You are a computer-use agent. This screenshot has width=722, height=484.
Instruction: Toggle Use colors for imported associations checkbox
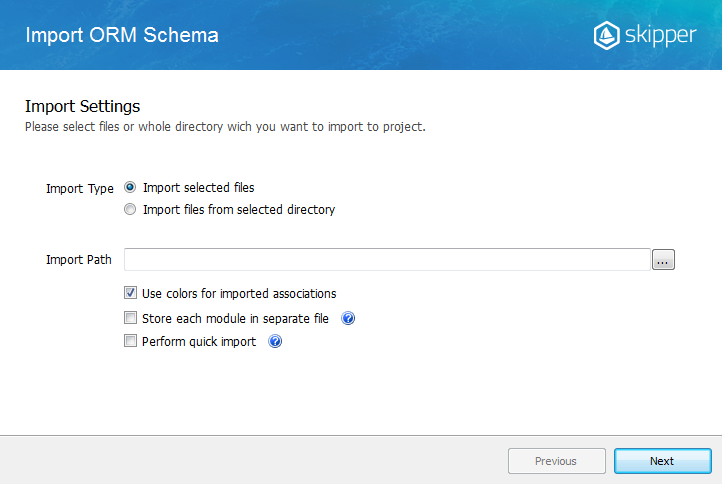coord(130,293)
